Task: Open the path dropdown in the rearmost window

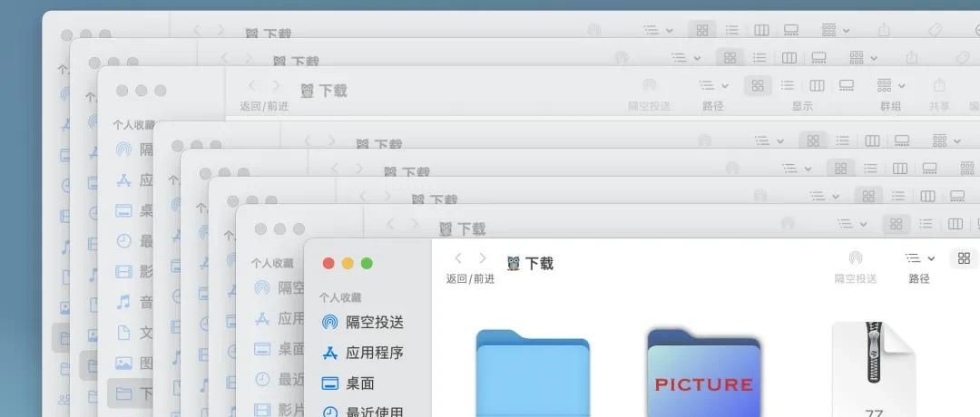Action: pyautogui.click(x=659, y=30)
